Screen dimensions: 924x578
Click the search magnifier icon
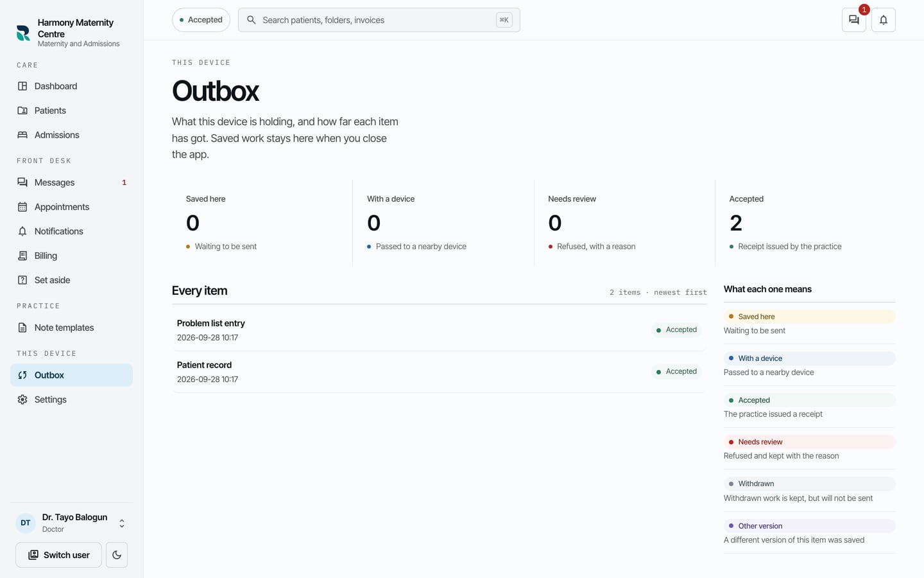coord(252,20)
